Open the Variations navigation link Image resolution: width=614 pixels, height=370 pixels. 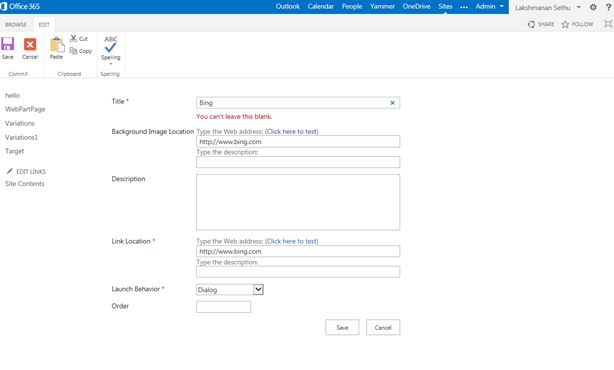(x=20, y=123)
